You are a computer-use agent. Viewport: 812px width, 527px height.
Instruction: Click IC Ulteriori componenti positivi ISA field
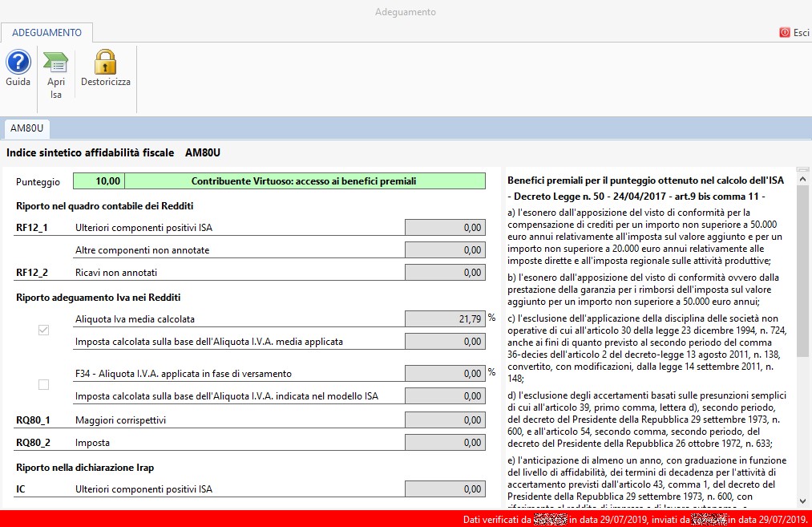pyautogui.click(x=445, y=489)
